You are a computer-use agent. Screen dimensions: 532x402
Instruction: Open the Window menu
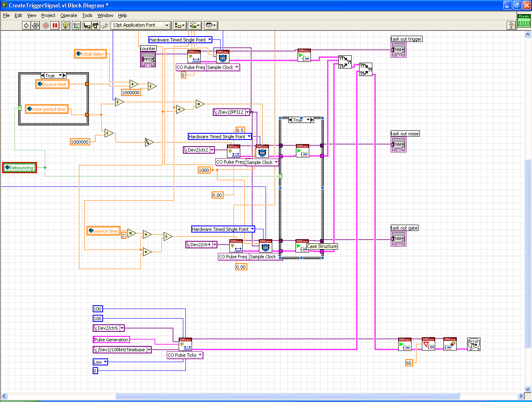(105, 15)
